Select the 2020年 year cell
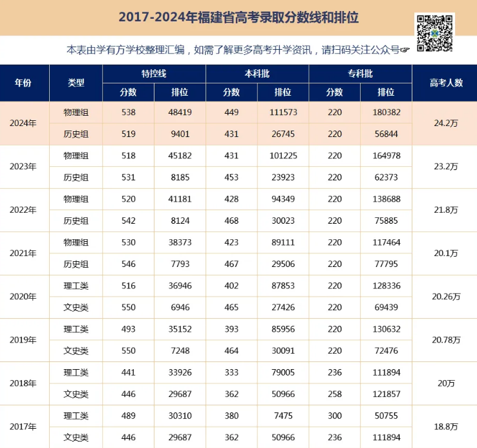This screenshot has height=448, width=477. pos(23,297)
